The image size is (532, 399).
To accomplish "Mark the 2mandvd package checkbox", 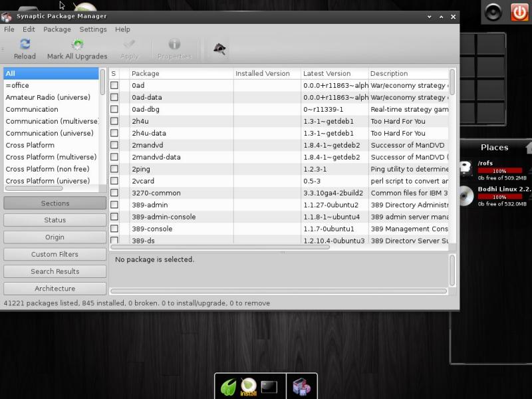I will tap(114, 145).
